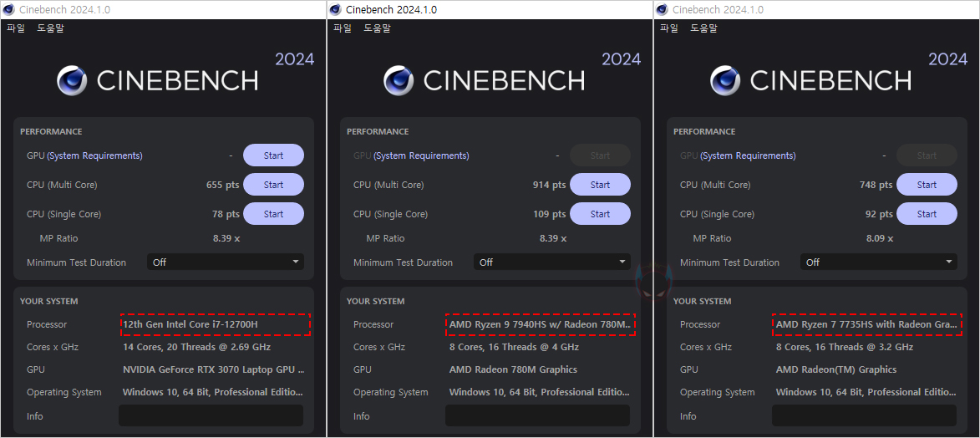980x438 pixels.
Task: Click the Info field in the Ryzen 9 7940HS window
Action: [x=537, y=415]
